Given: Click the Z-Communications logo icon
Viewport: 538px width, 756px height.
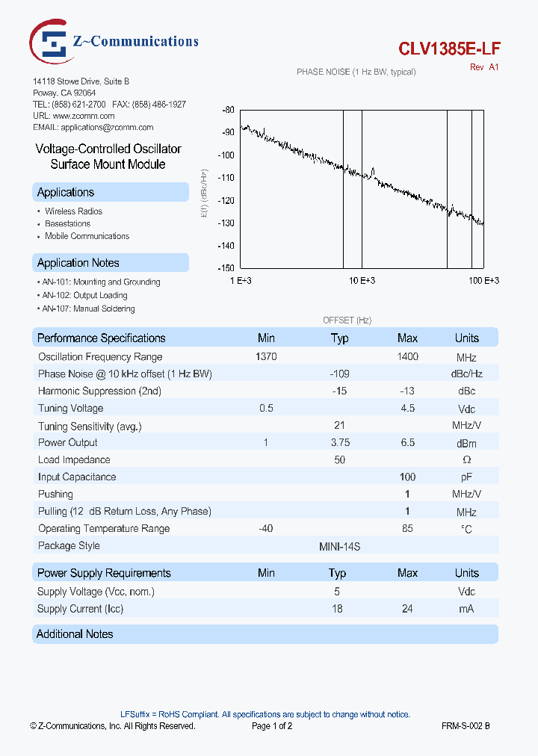Looking at the screenshot, I should pos(51,43).
